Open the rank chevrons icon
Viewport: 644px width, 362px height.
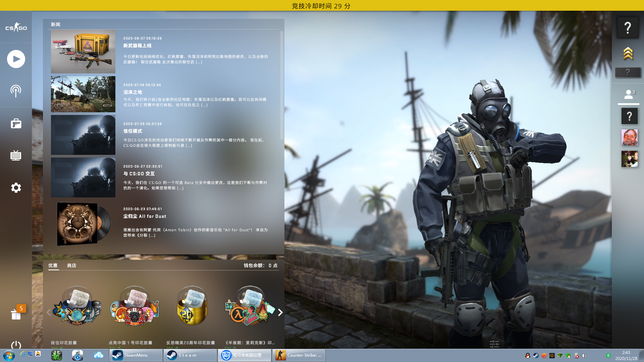(x=628, y=54)
